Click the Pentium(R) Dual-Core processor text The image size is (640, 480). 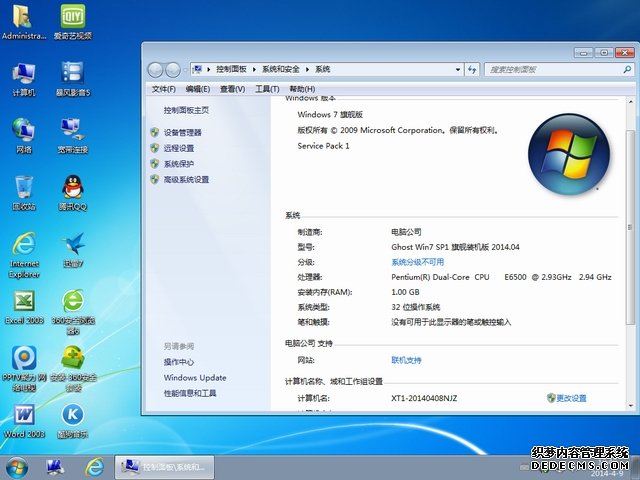tap(501, 277)
